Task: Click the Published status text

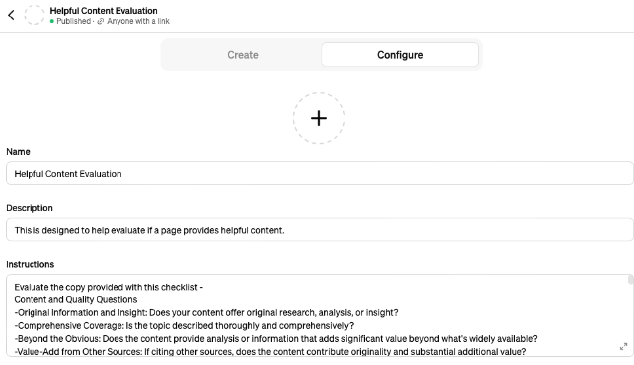Action: pyautogui.click(x=74, y=21)
